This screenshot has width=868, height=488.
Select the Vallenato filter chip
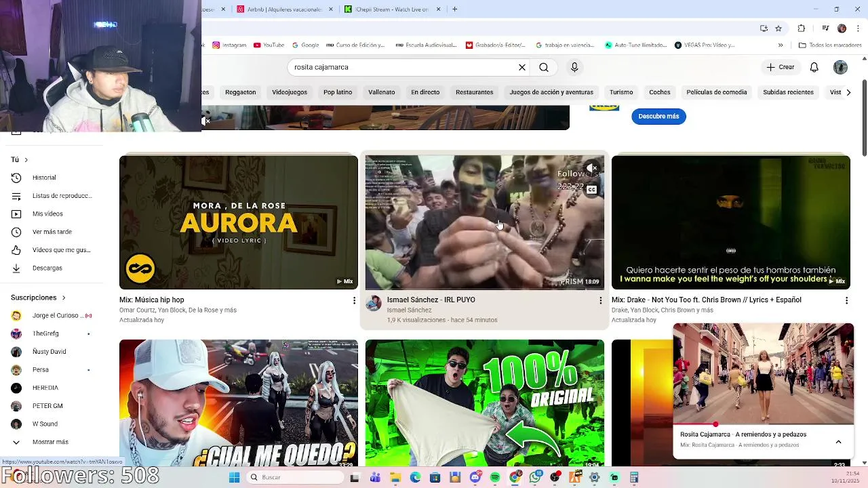[382, 92]
